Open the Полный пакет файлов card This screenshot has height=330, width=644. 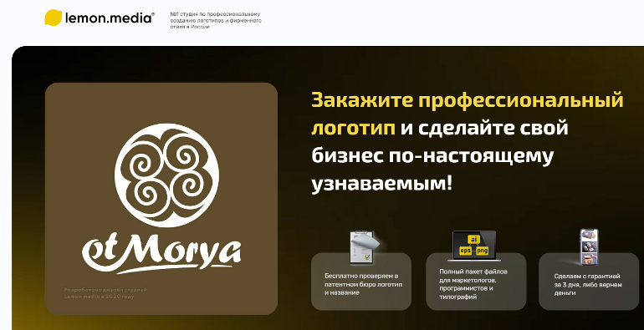[x=476, y=282]
